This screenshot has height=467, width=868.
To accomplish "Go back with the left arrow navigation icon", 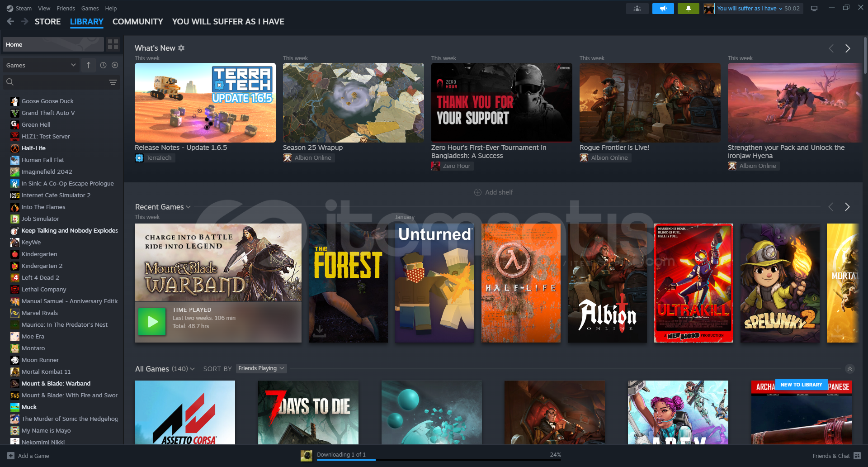I will 10,21.
